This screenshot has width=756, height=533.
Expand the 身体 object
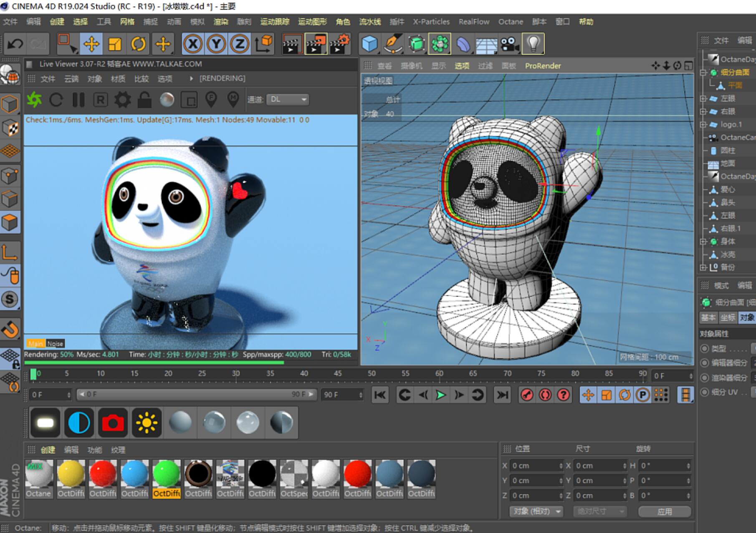pos(703,241)
